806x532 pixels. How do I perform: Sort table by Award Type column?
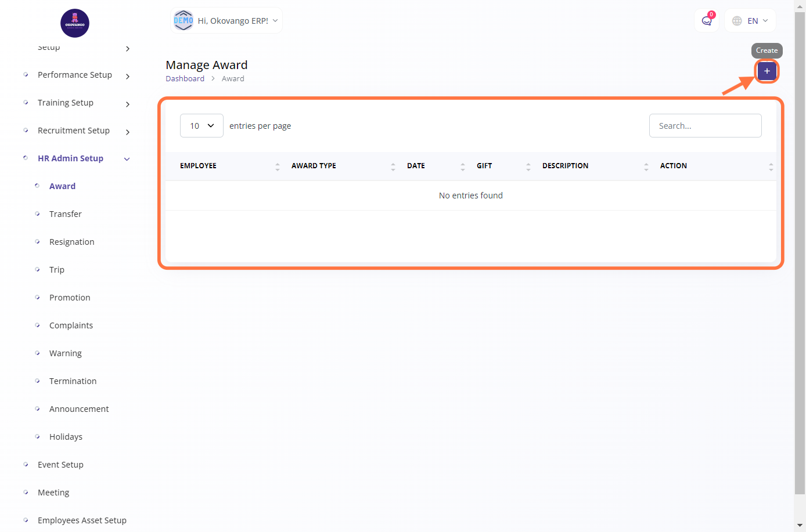(x=314, y=166)
